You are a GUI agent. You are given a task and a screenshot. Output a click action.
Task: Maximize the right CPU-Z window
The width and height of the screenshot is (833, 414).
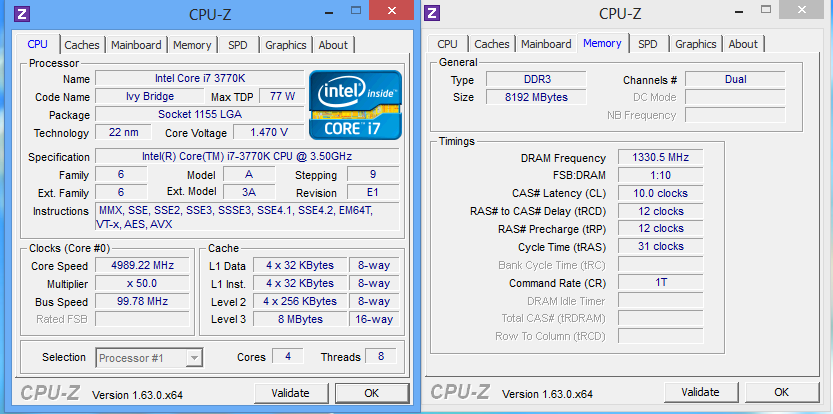click(x=766, y=9)
